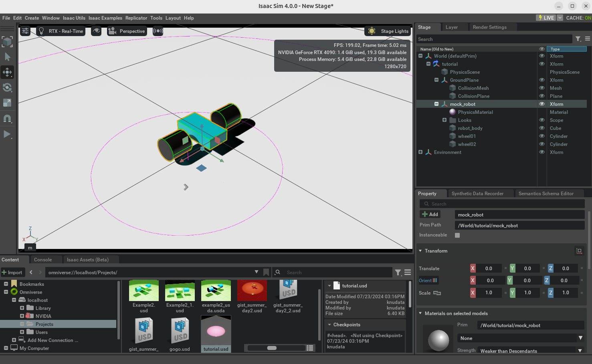Start simulation with Play button
The width and height of the screenshot is (592, 364).
pyautogui.click(x=7, y=134)
